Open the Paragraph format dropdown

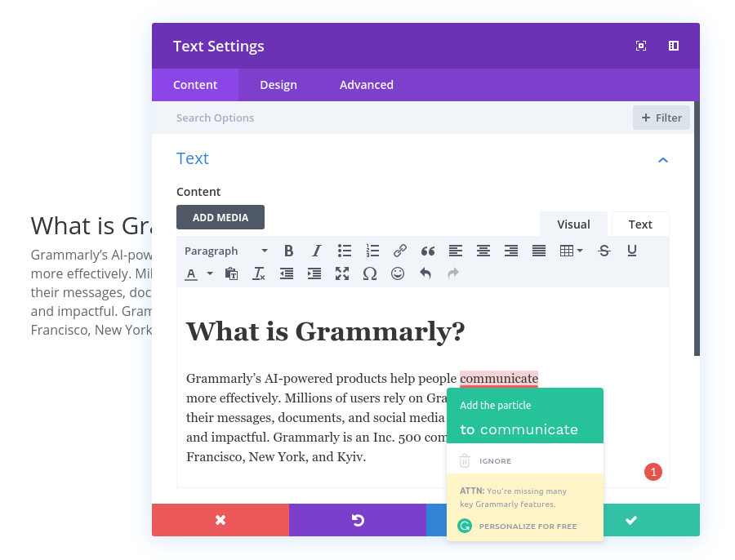click(x=226, y=251)
